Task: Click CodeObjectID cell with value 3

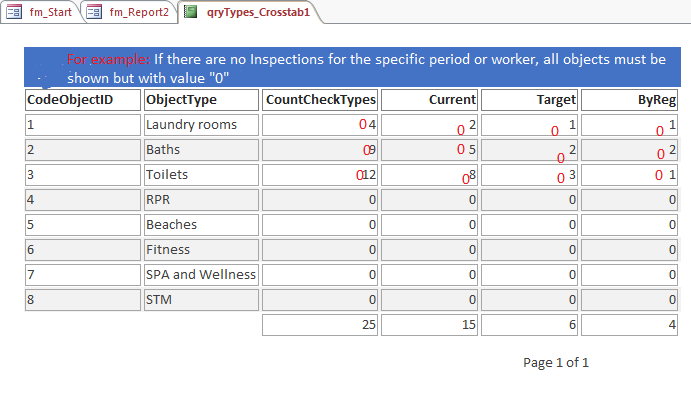Action: [83, 175]
